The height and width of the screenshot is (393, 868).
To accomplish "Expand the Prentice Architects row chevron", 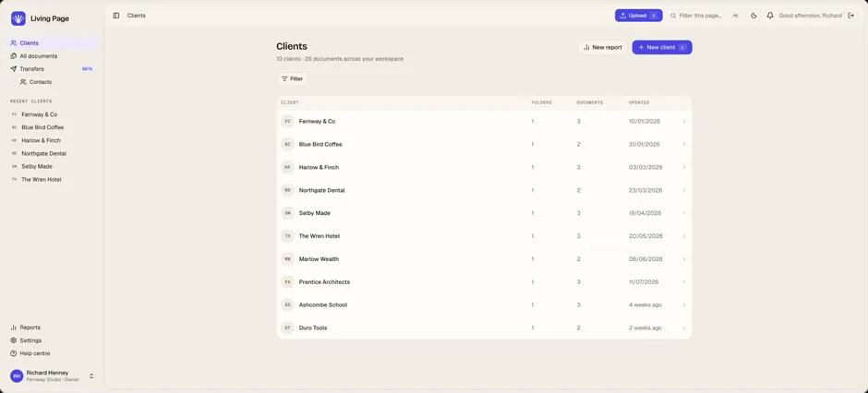I will click(x=683, y=282).
